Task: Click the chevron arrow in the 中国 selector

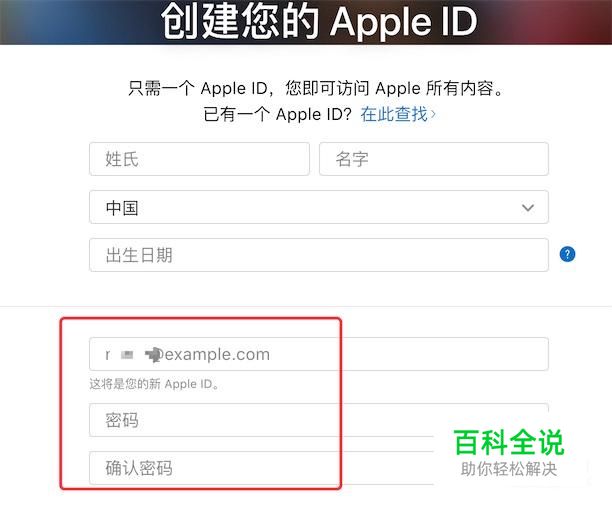Action: coord(528,208)
